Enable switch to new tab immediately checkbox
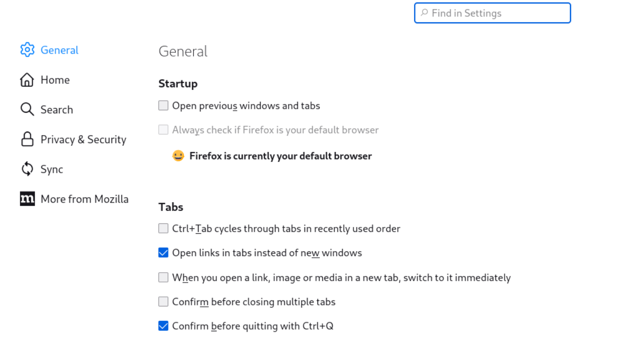Screen dimensions: 644x359 (x=163, y=277)
